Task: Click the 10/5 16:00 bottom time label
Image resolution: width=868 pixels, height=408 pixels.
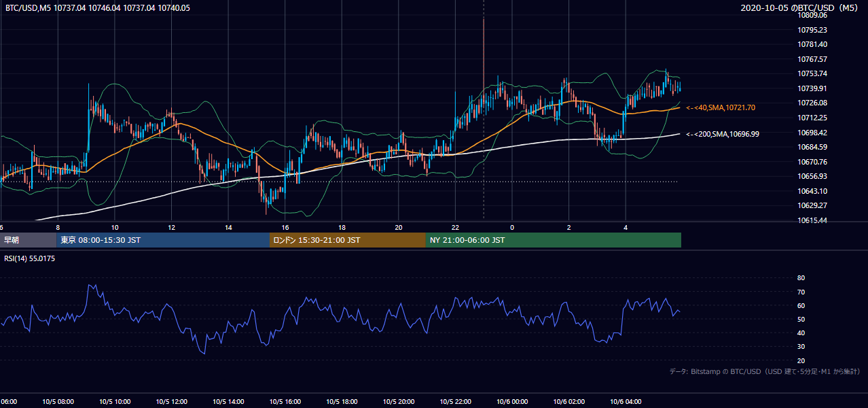Action: pos(285,402)
